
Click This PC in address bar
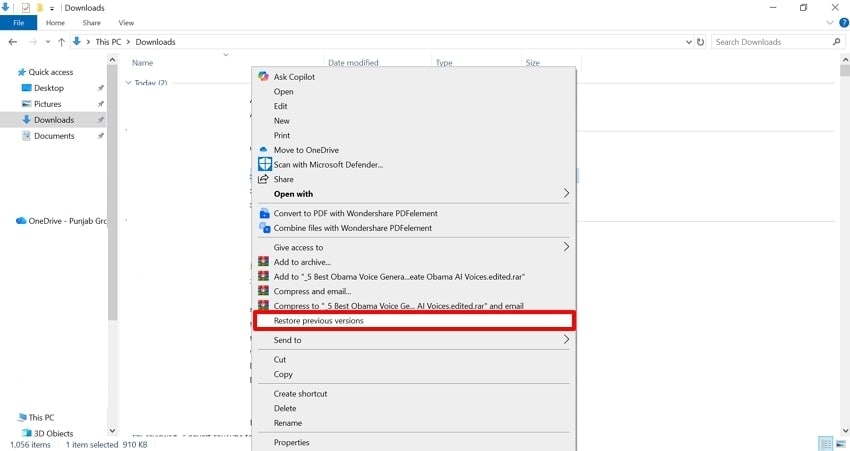(x=108, y=42)
